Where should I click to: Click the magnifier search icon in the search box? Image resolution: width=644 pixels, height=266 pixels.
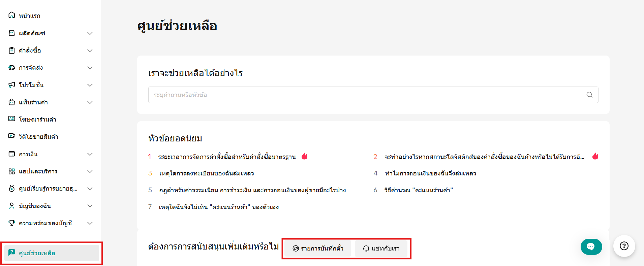point(589,95)
